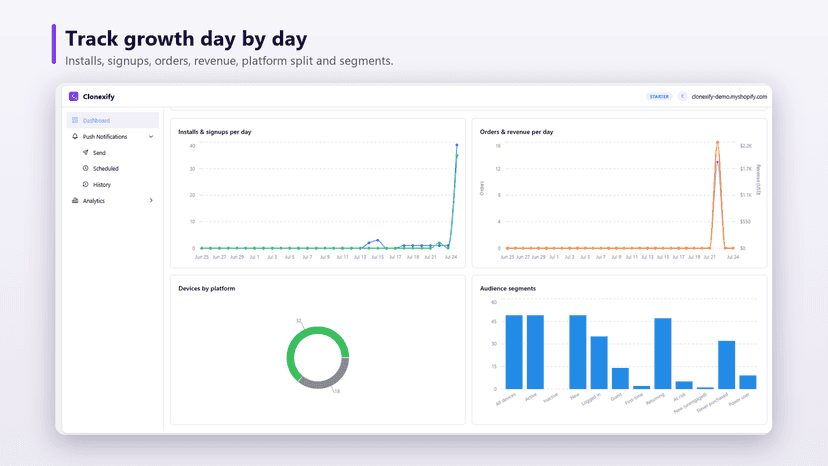Go to the Send page
The width and height of the screenshot is (828, 466).
point(99,153)
